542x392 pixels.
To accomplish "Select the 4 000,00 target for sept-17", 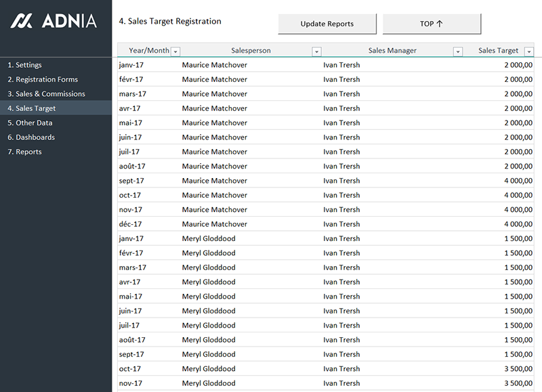I will (518, 181).
